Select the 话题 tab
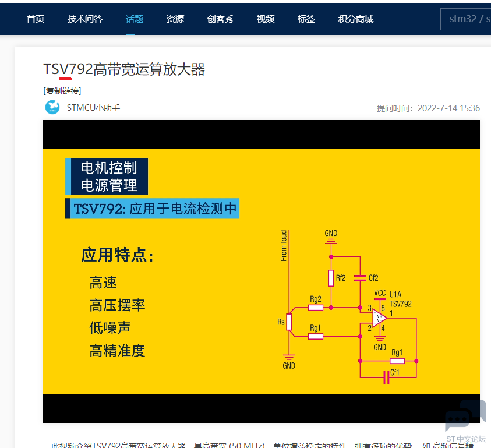Image resolution: width=491 pixels, height=448 pixels. pos(135,19)
